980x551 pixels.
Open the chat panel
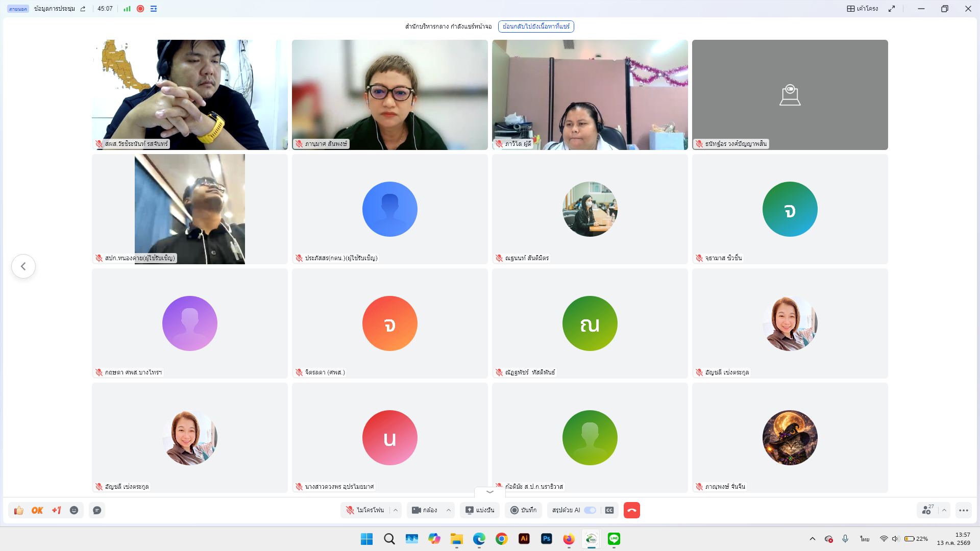tap(97, 510)
